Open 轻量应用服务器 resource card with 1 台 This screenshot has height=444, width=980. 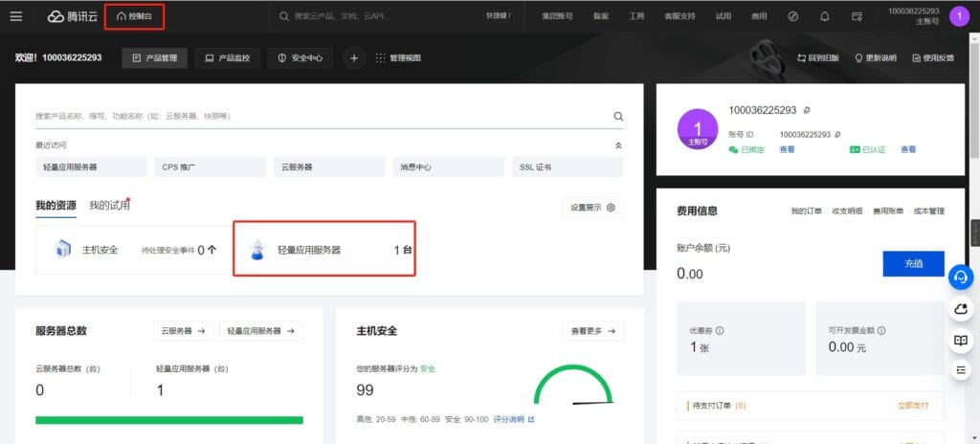click(x=324, y=249)
